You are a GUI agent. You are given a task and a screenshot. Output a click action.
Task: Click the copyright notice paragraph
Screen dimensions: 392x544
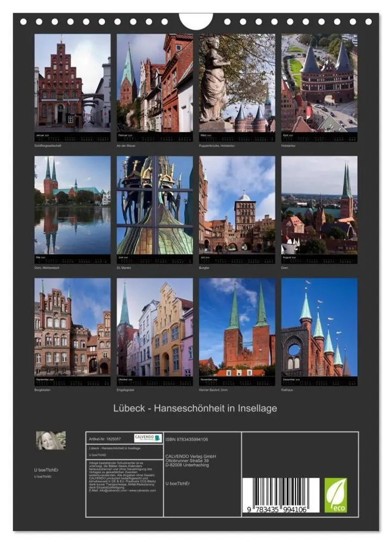pyautogui.click(x=122, y=477)
